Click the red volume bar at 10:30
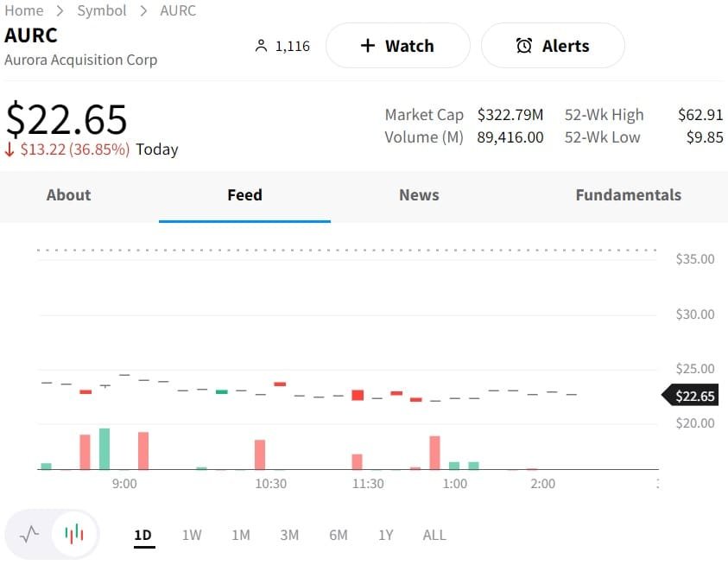The height and width of the screenshot is (565, 728). pyautogui.click(x=260, y=454)
